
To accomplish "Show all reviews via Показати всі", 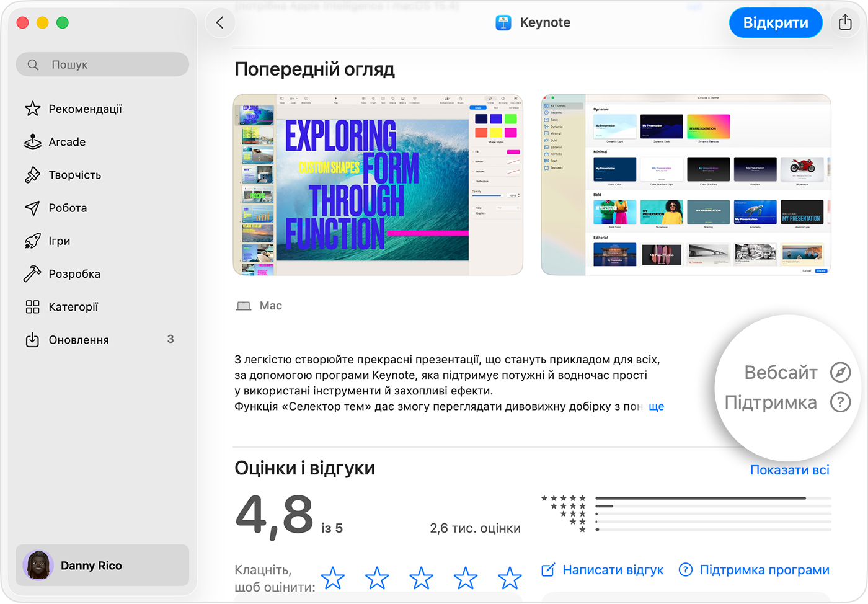I will click(789, 469).
